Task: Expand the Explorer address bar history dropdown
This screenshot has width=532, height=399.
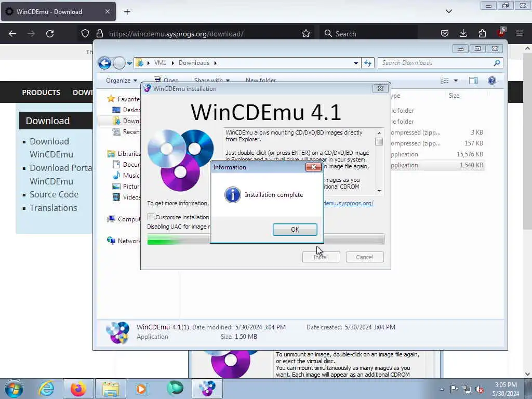Action: click(x=355, y=63)
